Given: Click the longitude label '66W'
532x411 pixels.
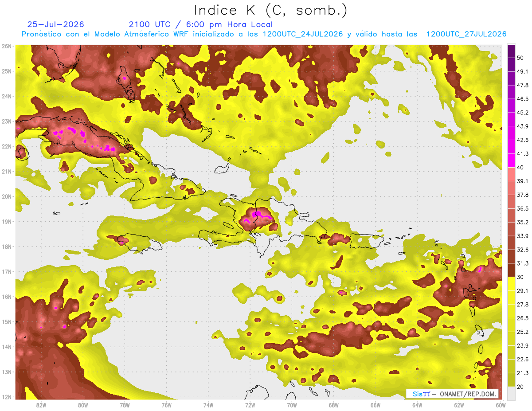Looking at the screenshot, I should coord(376,405).
